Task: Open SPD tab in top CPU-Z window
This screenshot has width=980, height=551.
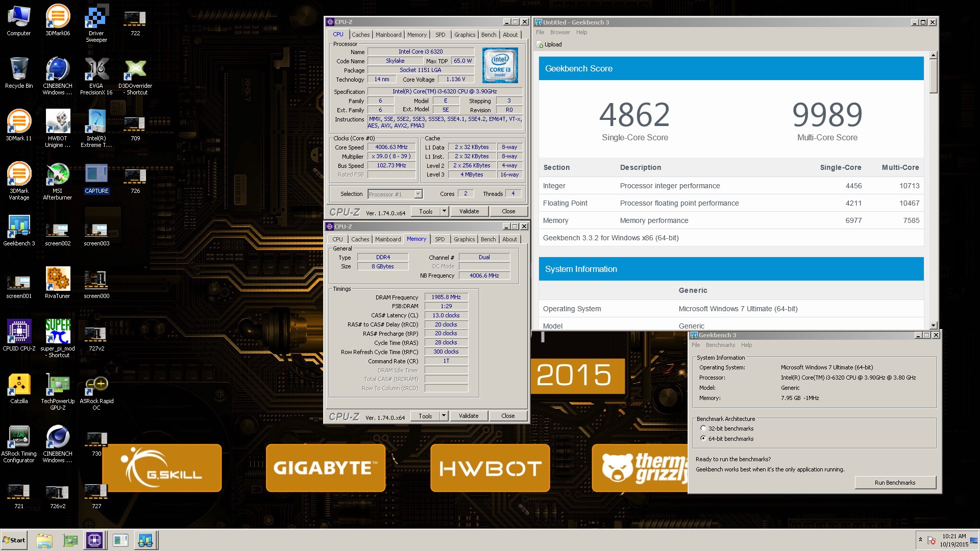Action: point(440,35)
